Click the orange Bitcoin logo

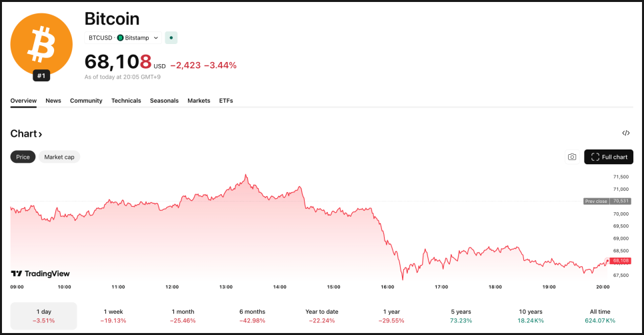41,44
